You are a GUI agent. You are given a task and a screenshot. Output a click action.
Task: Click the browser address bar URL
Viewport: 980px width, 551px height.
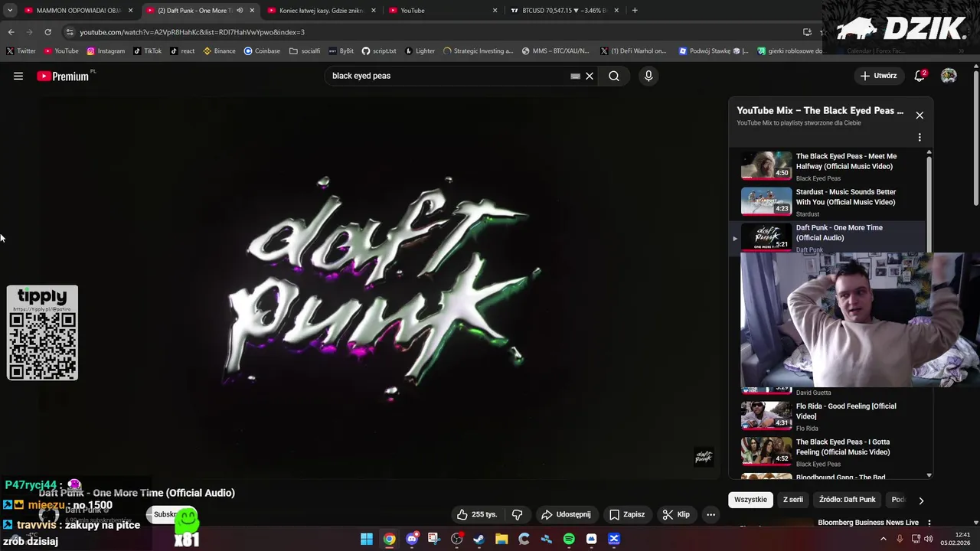[x=192, y=32]
